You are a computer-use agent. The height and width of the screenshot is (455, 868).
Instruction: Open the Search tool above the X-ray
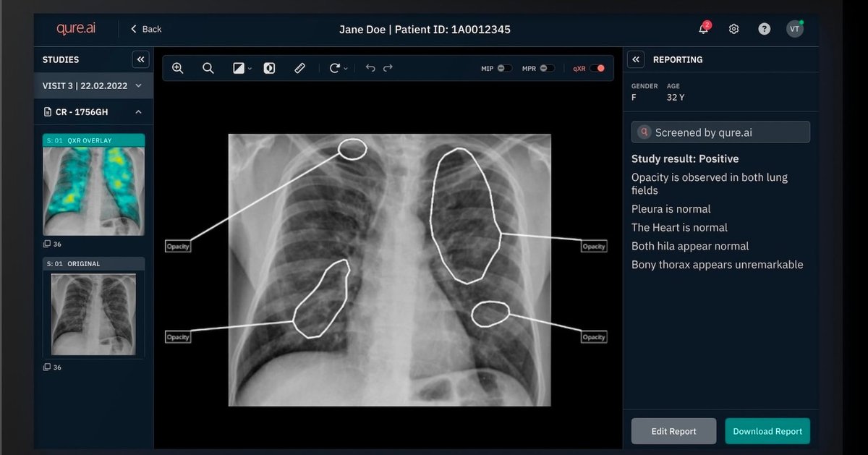point(208,67)
